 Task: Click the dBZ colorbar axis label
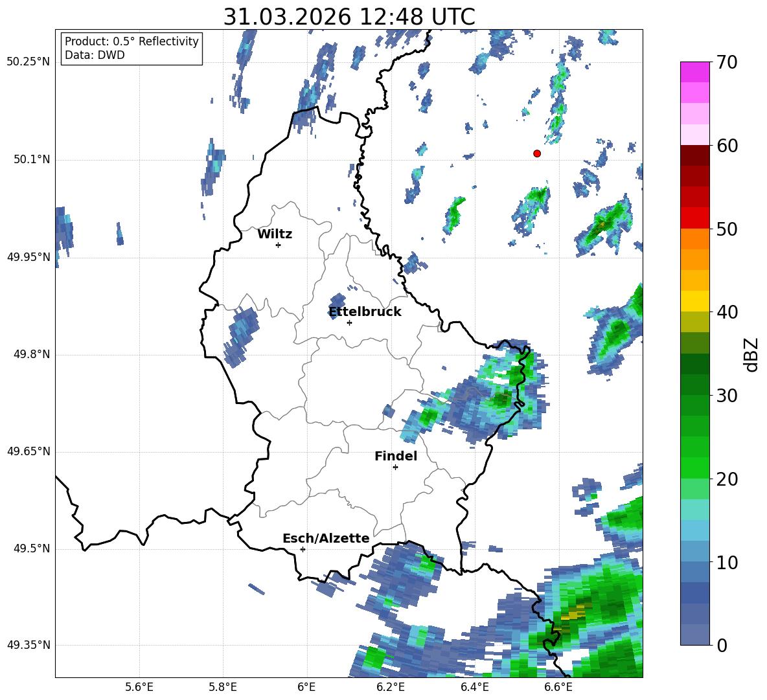pyautogui.click(x=751, y=354)
